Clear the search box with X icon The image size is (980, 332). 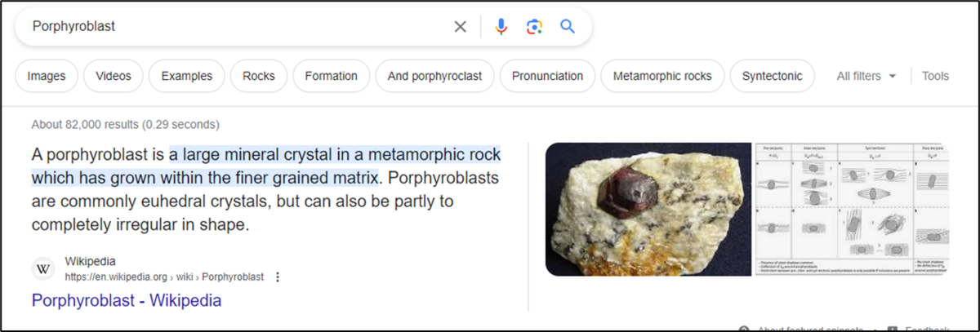click(x=461, y=27)
